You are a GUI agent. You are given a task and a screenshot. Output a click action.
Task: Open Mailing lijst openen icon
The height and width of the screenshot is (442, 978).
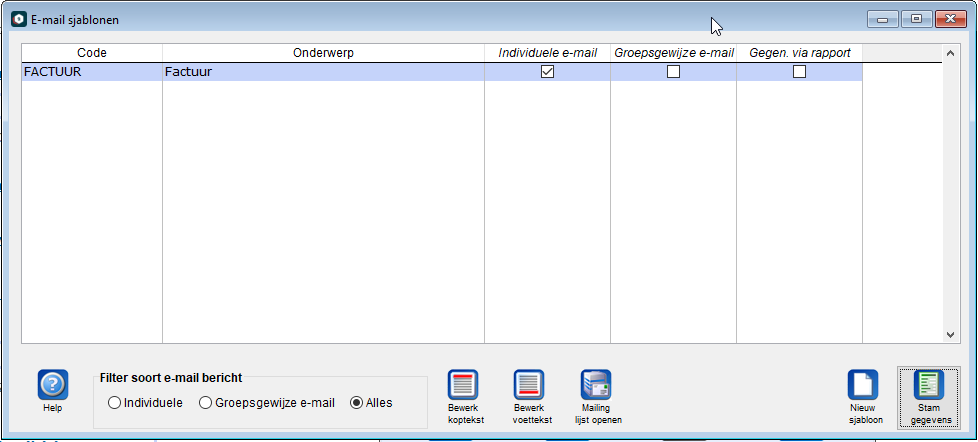click(596, 385)
